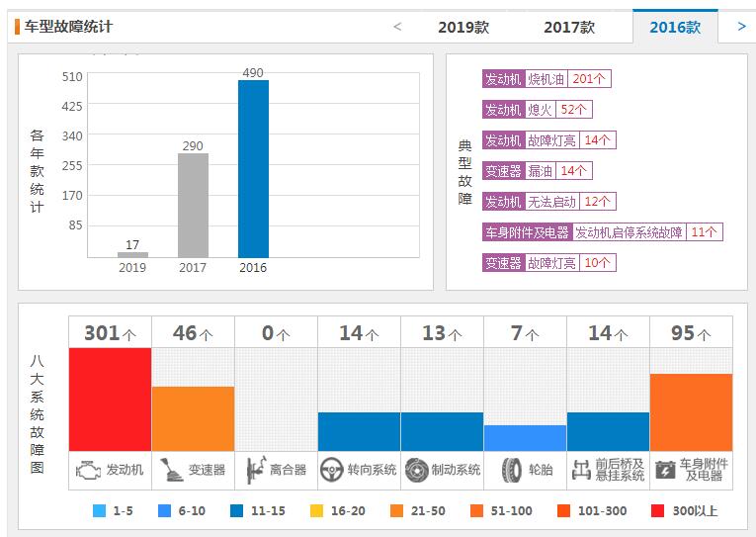
Task: Click the battery icon for 车身附件及电器
Action: (x=665, y=470)
